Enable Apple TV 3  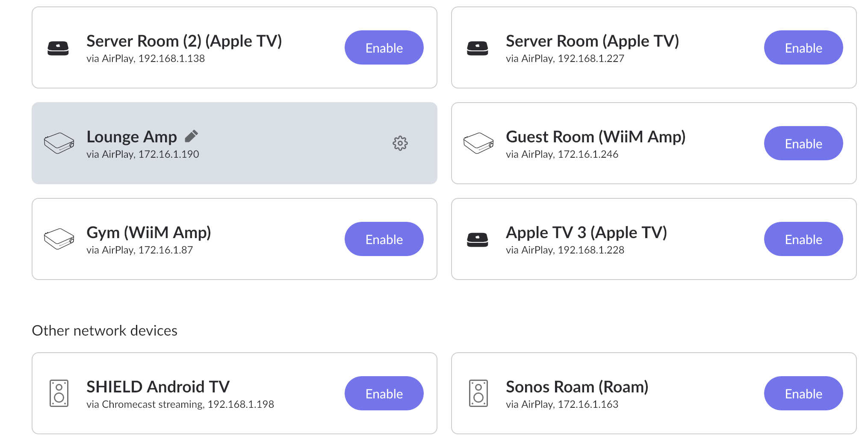click(803, 239)
